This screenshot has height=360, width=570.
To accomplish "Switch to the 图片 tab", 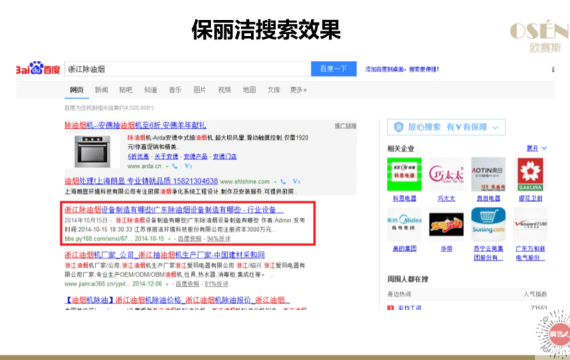I will pyautogui.click(x=200, y=90).
